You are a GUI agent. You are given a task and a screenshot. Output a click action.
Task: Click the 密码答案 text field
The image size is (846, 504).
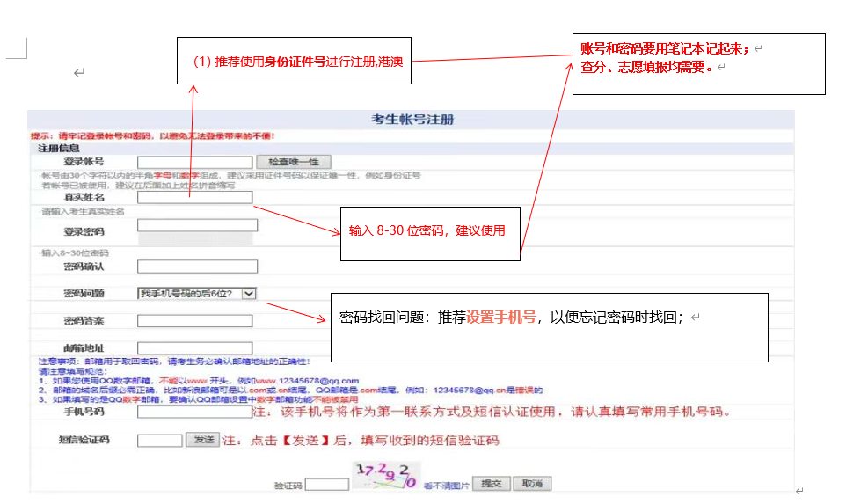point(196,318)
